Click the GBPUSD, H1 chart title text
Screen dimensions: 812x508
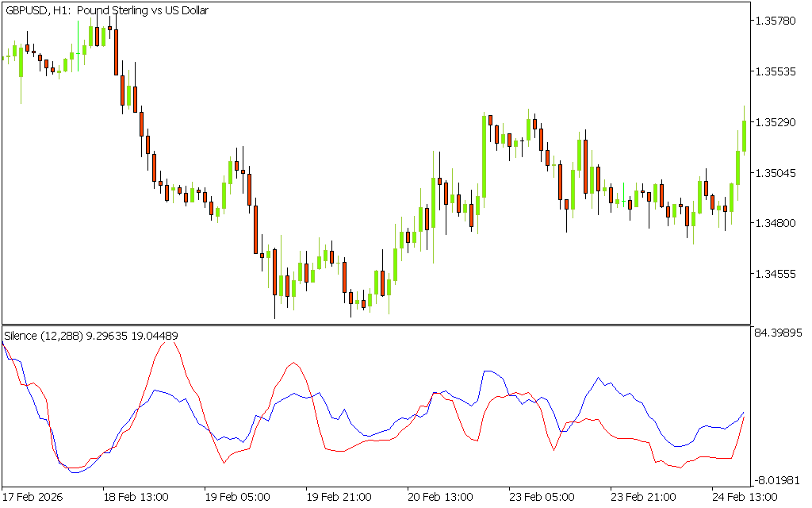[x=107, y=10]
